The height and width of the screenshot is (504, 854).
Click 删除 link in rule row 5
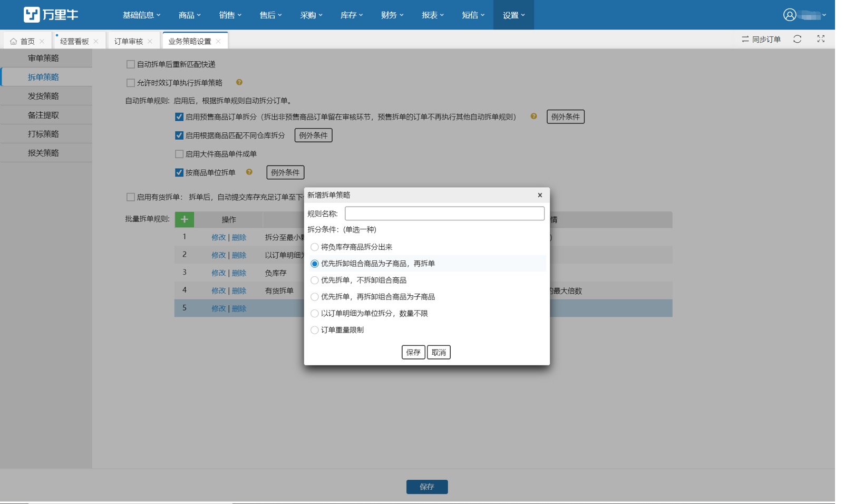coord(239,308)
